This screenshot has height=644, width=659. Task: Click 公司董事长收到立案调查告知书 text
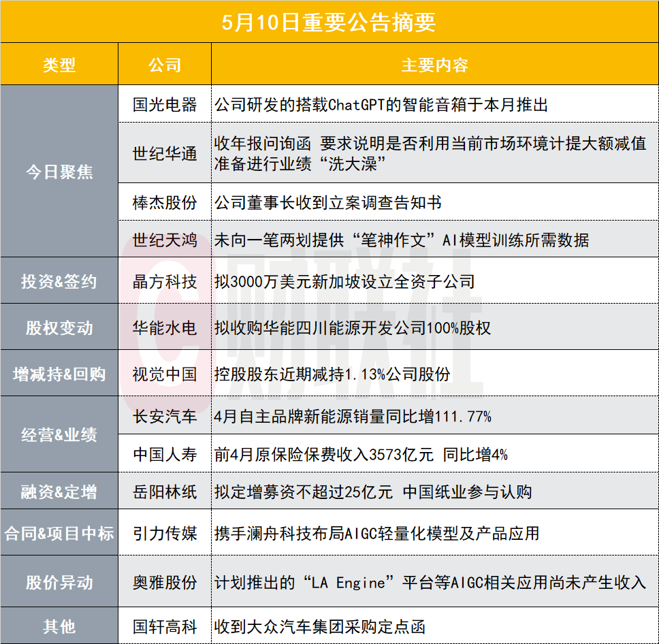328,203
